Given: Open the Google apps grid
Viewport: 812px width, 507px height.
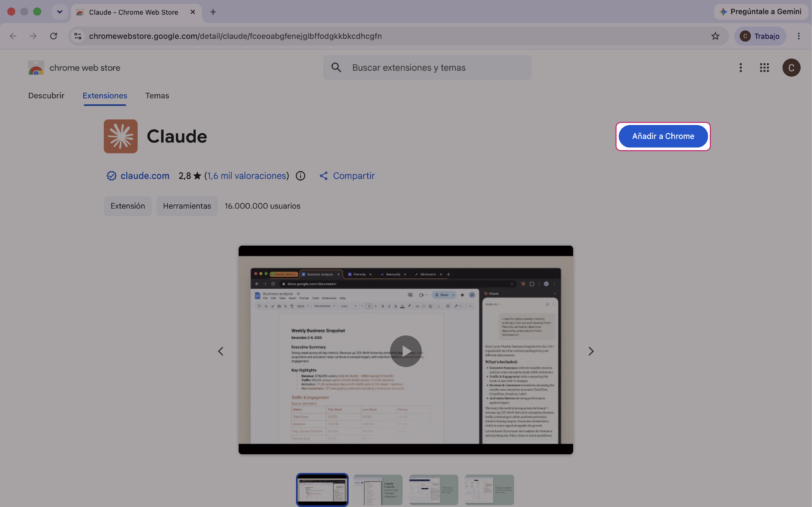Looking at the screenshot, I should click(x=764, y=68).
